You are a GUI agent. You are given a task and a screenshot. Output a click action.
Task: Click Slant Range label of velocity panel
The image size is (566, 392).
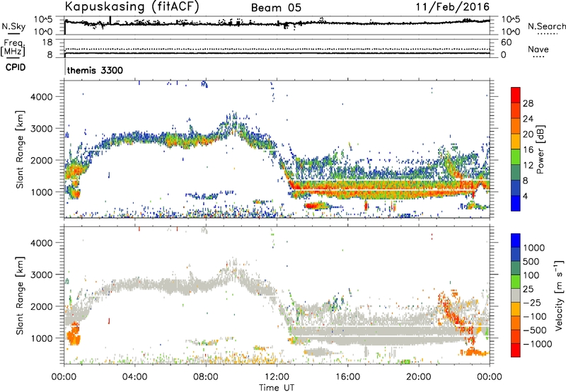(20, 295)
